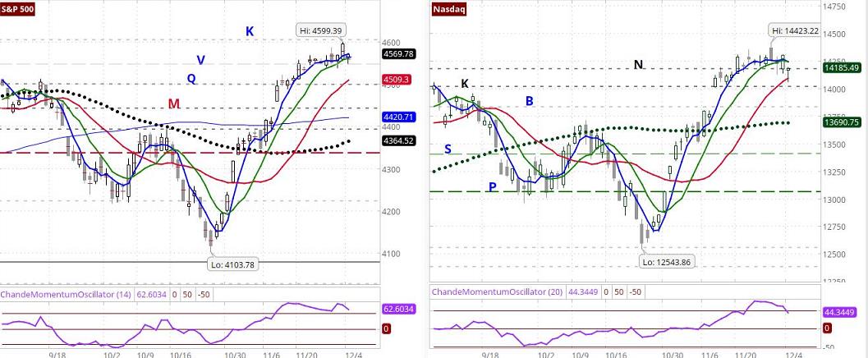Screen dimensions: 868x358
Task: Click the 12750 label on the Nasdaq price axis
Action: coord(835,227)
